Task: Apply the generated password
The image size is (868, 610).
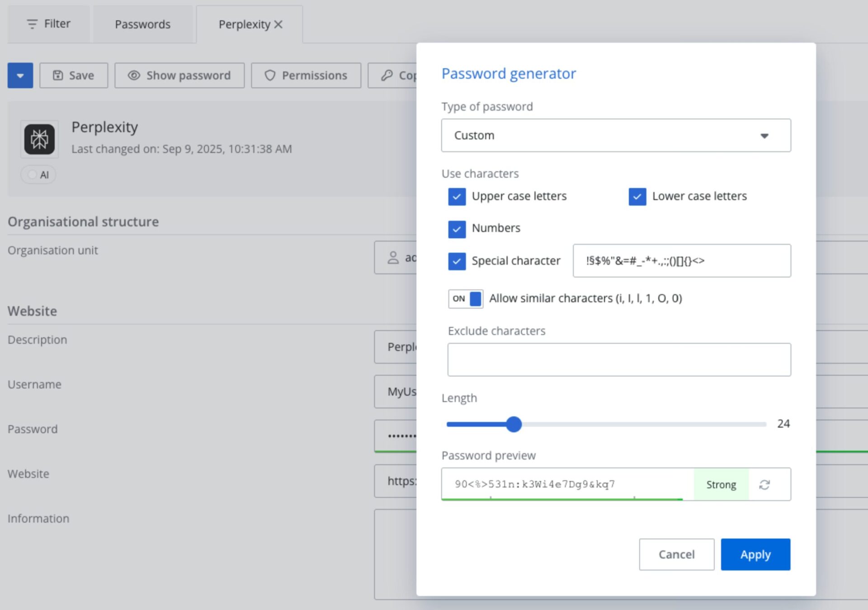Action: tap(755, 554)
